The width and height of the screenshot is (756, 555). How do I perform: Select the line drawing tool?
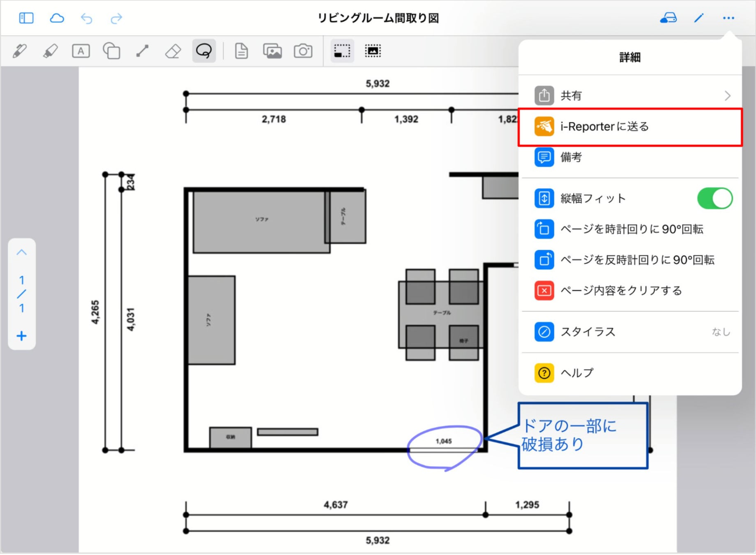[142, 51]
